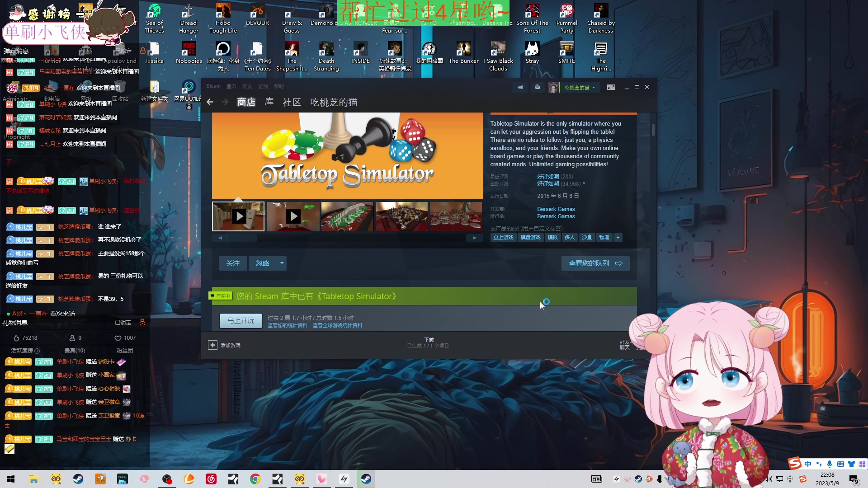This screenshot has height=488, width=868.
Task: Click the 马上开玩 play button
Action: click(x=241, y=321)
